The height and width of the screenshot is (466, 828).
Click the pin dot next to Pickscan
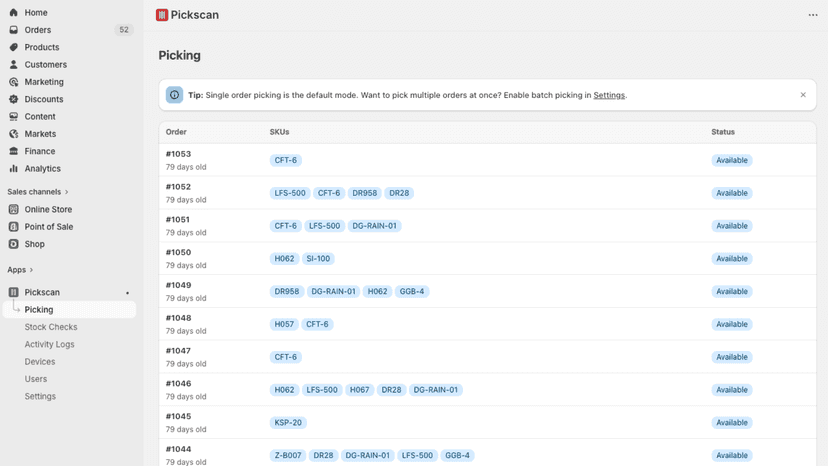[x=127, y=293]
